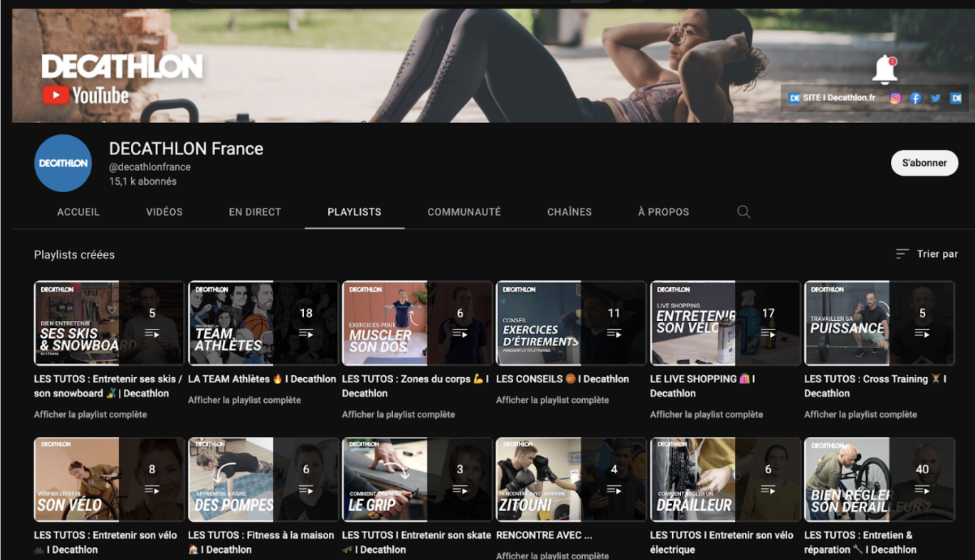Open LES TUTOS Entretenir son vélo title
The image size is (975, 560).
105,542
